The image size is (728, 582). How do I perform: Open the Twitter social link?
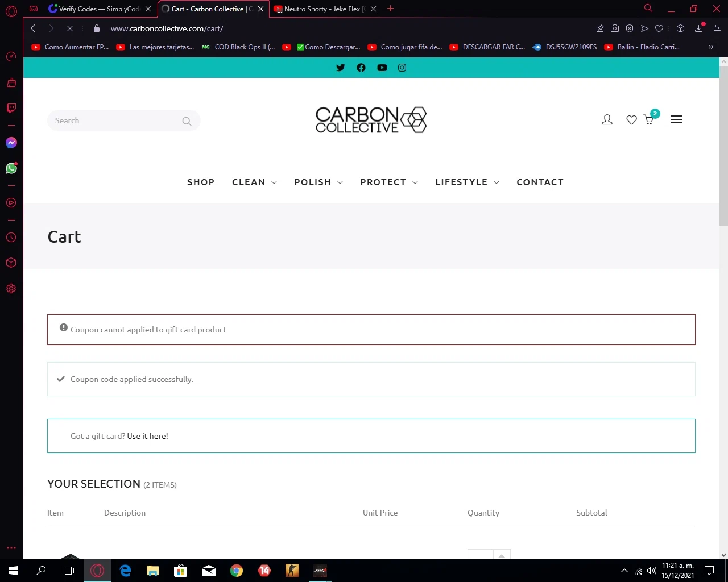click(x=341, y=68)
